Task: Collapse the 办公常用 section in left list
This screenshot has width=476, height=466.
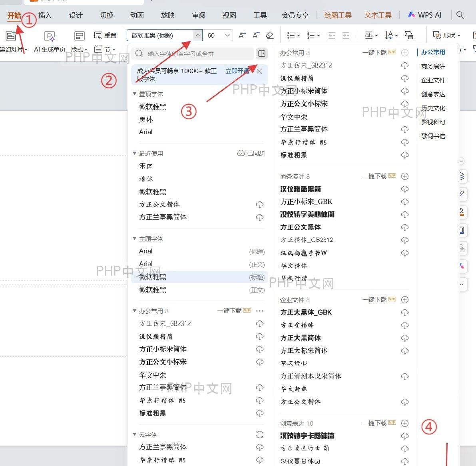Action: [x=134, y=311]
